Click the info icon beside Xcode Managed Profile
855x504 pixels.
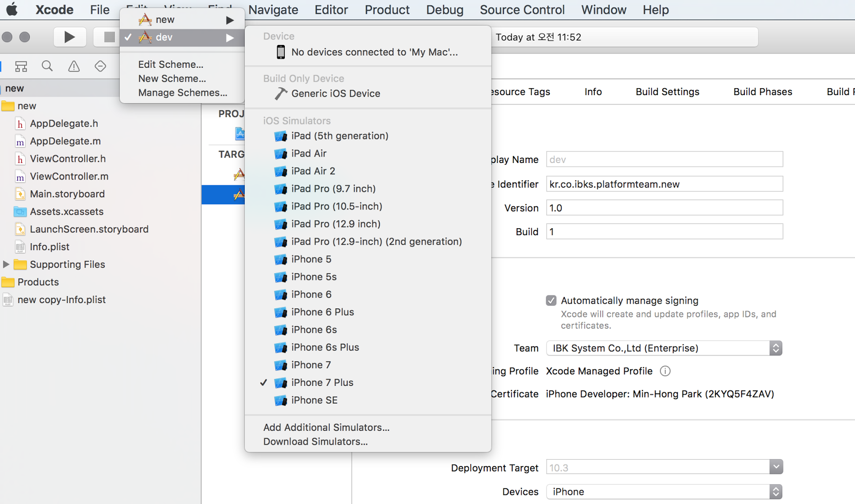665,371
